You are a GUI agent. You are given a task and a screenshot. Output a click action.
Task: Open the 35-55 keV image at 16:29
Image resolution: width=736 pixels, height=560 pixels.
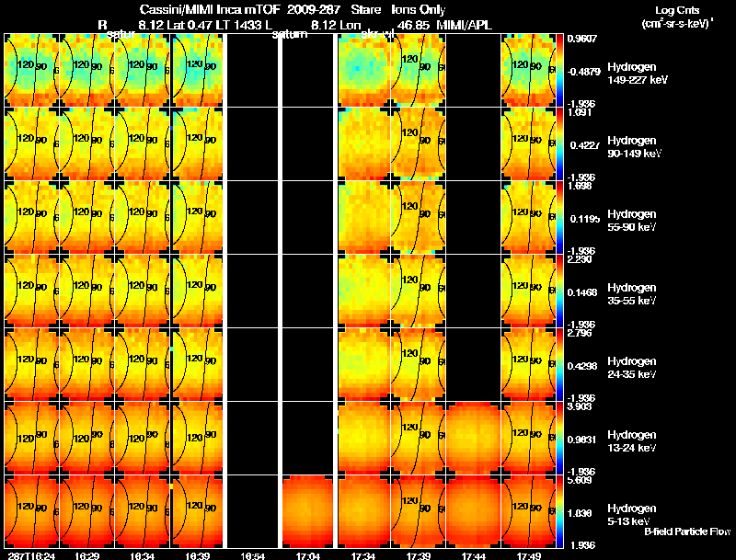click(86, 291)
